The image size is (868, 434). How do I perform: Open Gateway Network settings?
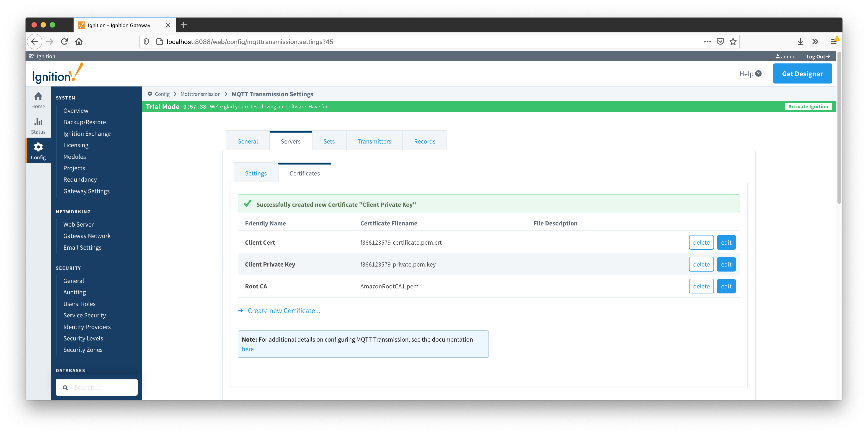[87, 236]
